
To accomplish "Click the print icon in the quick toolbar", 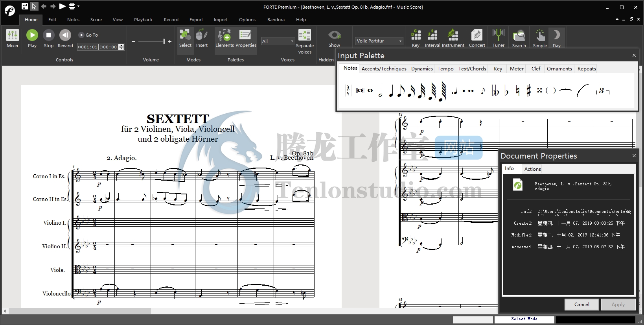I will coord(72,6).
